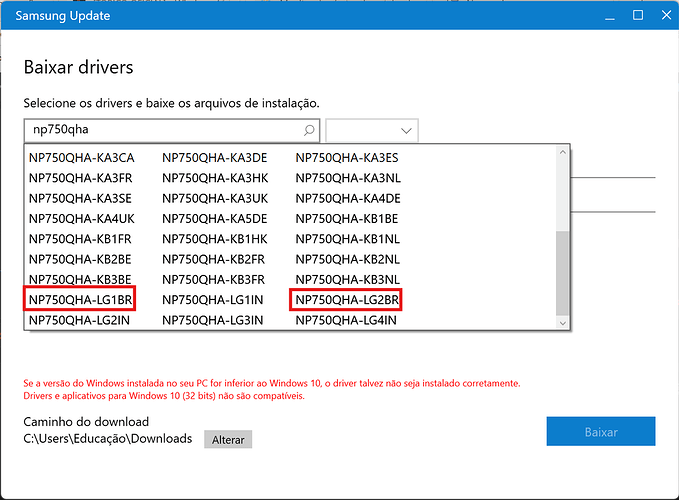Select model NP750QHA-KB2BE

[80, 260]
